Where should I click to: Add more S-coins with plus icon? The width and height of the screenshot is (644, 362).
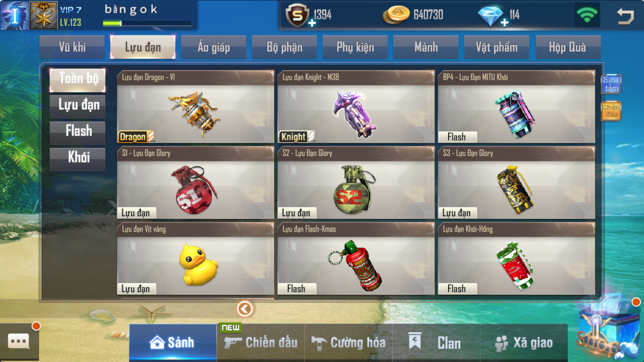312,23
